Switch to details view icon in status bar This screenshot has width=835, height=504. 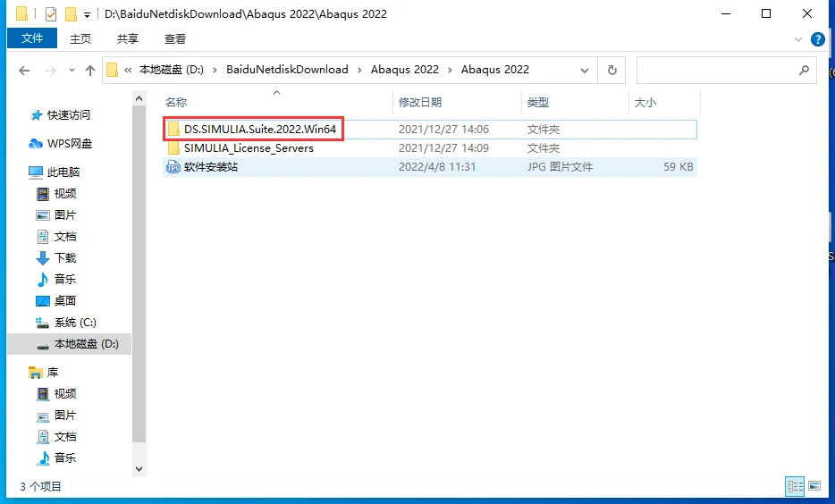click(x=795, y=486)
